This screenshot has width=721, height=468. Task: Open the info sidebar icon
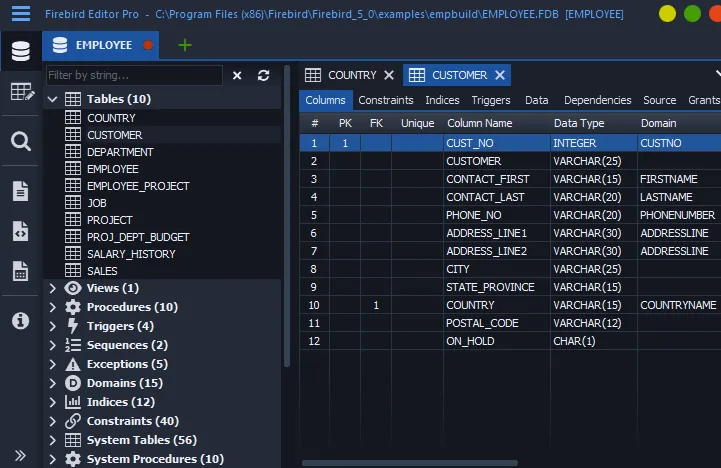coord(20,320)
